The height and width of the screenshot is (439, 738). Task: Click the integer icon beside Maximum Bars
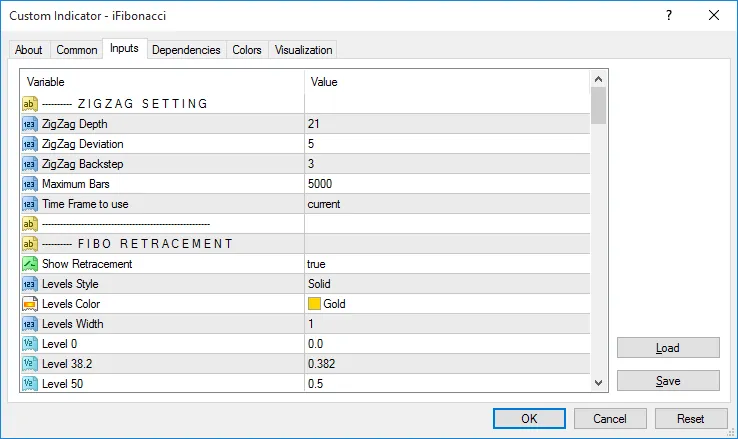pyautogui.click(x=30, y=184)
